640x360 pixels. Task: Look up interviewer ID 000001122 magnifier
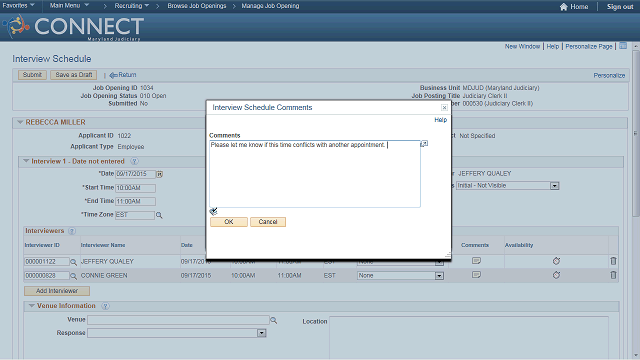point(73,262)
